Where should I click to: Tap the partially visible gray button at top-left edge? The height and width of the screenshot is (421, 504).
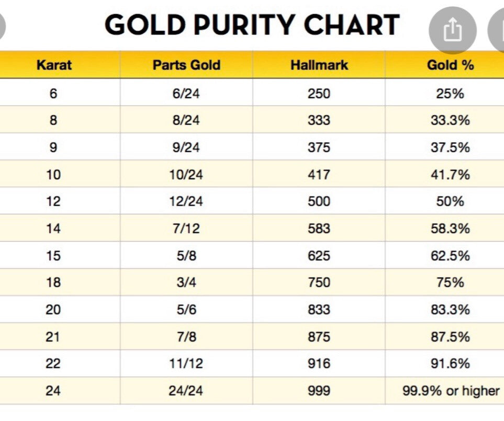click(2, 25)
